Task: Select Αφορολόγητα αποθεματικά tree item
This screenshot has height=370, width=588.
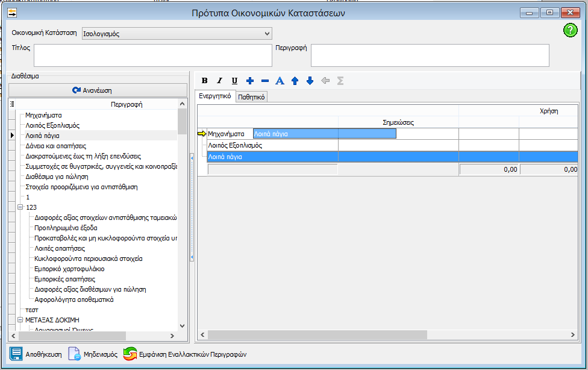Action: pos(74,299)
